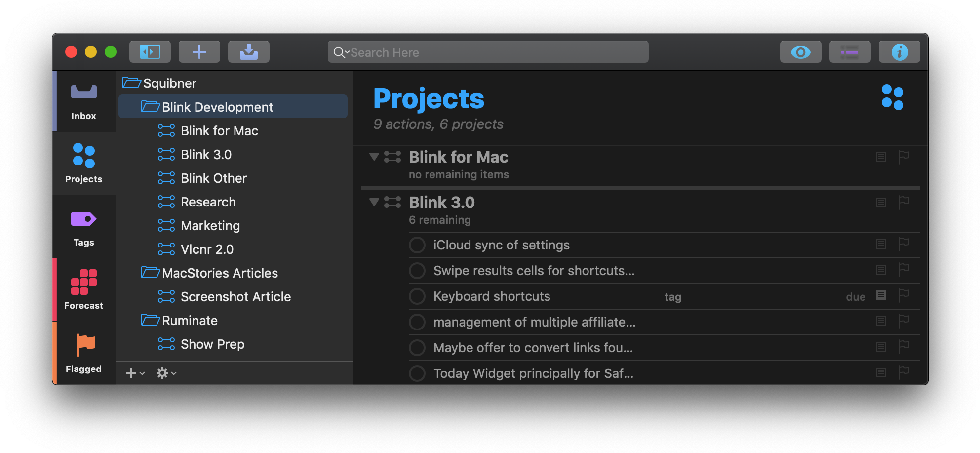Click into the Search Here field
The image size is (980, 453).
tap(488, 52)
